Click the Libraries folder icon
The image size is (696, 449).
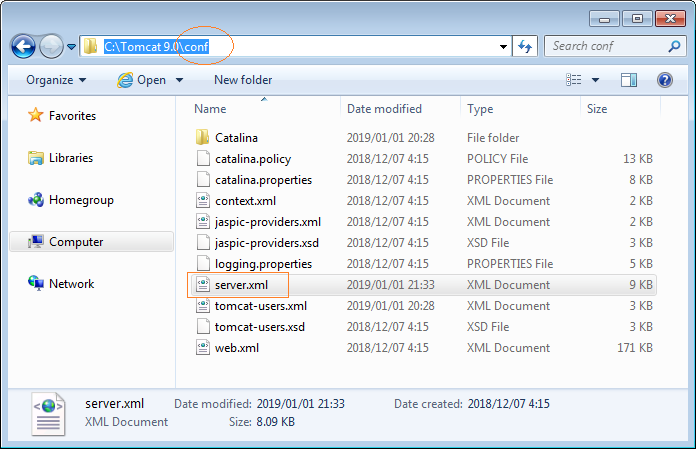click(36, 158)
